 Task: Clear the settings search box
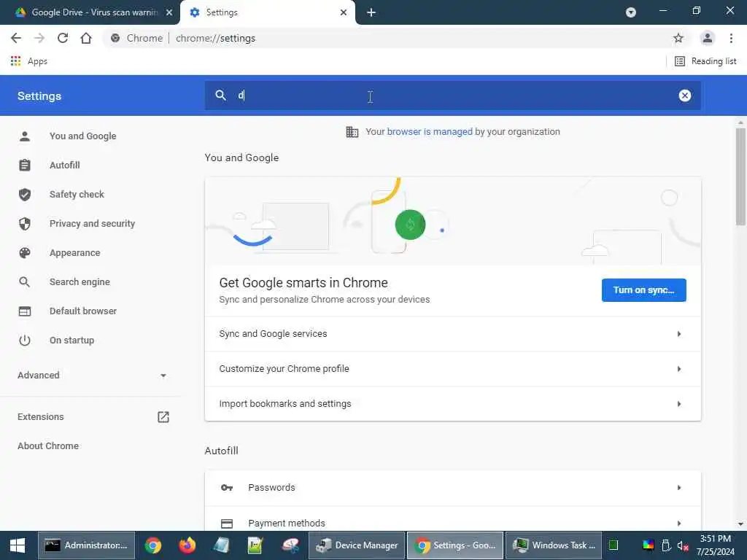click(684, 96)
